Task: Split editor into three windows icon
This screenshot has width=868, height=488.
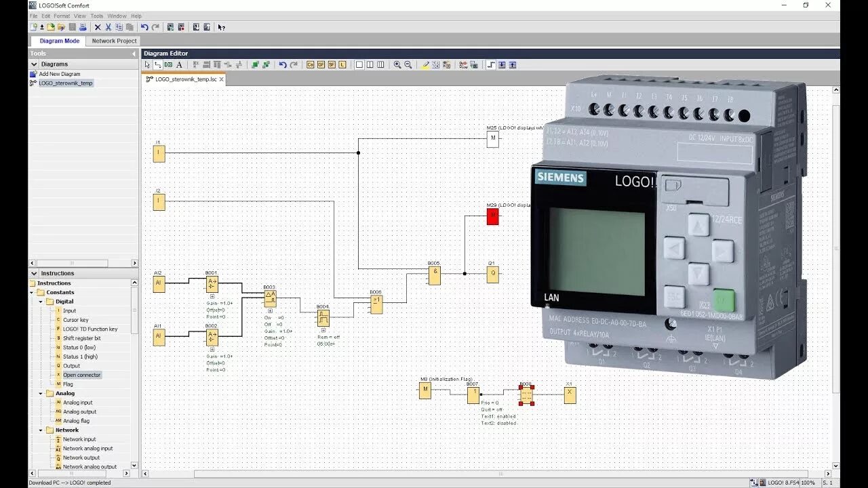Action: [x=380, y=65]
